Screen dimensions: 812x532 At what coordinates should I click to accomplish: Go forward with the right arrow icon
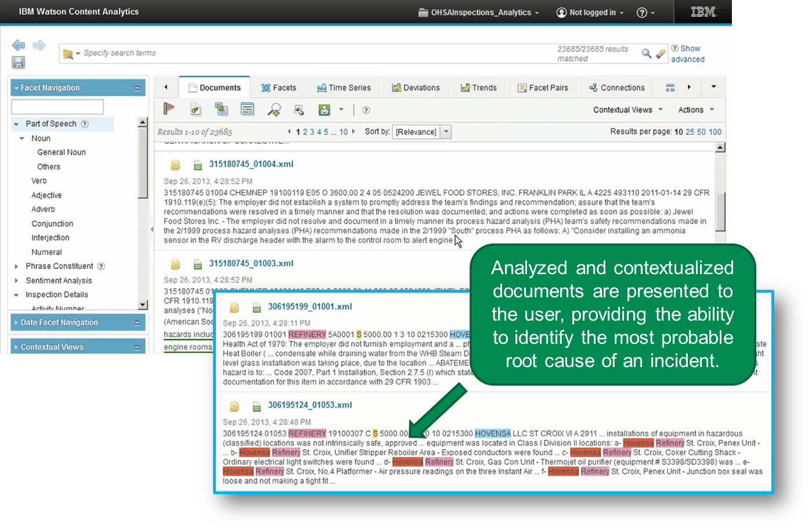pyautogui.click(x=39, y=45)
